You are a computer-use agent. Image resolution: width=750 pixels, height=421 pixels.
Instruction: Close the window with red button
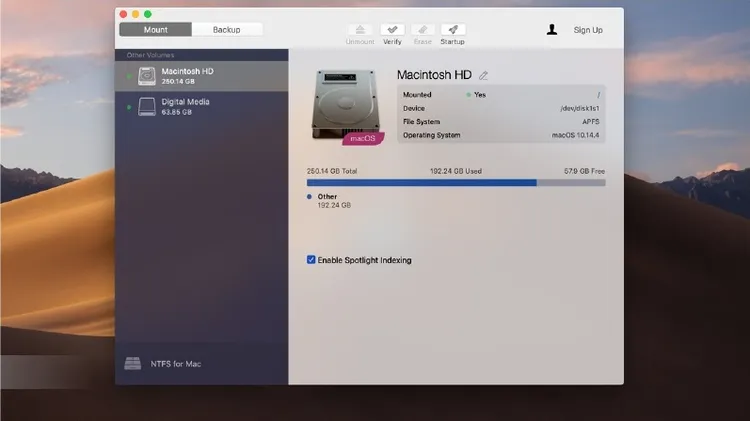point(123,14)
